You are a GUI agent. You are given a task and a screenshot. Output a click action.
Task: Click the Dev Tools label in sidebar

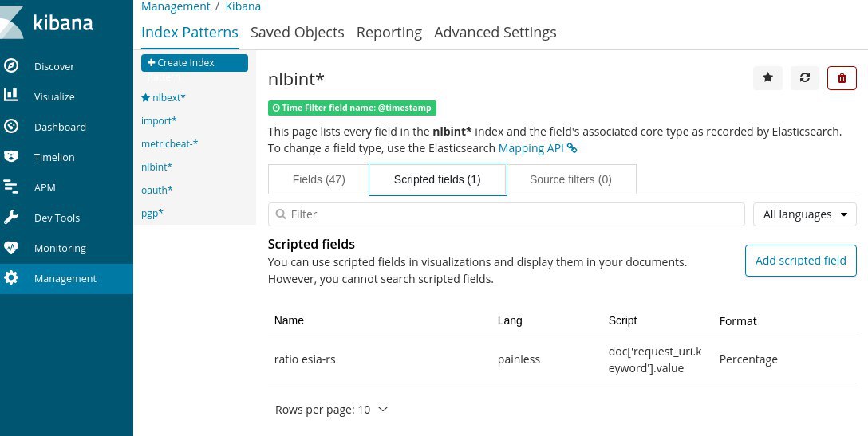[57, 218]
